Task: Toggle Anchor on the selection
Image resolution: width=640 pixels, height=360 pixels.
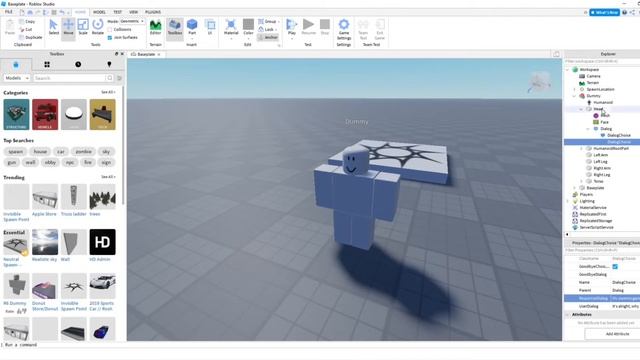Action: click(268, 37)
